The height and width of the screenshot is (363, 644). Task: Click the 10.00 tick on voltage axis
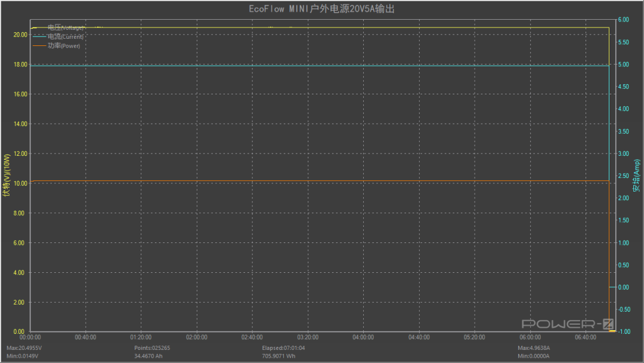pyautogui.click(x=20, y=183)
